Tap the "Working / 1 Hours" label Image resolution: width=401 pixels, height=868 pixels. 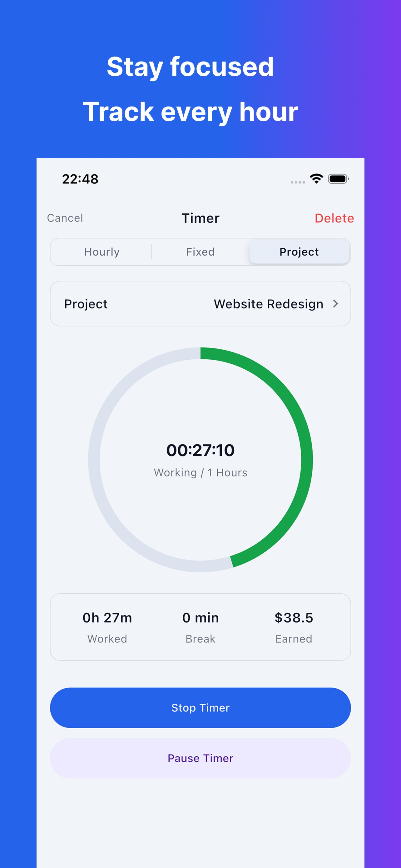tap(200, 472)
